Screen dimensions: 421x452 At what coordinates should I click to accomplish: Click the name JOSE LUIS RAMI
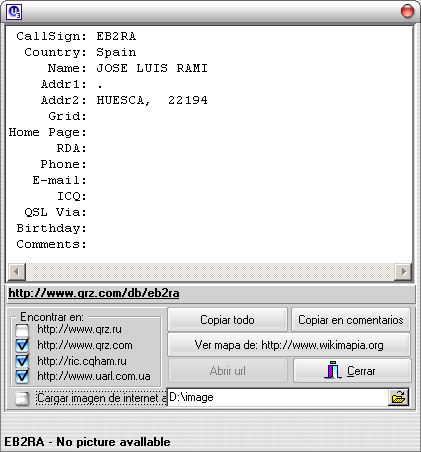coord(152,68)
